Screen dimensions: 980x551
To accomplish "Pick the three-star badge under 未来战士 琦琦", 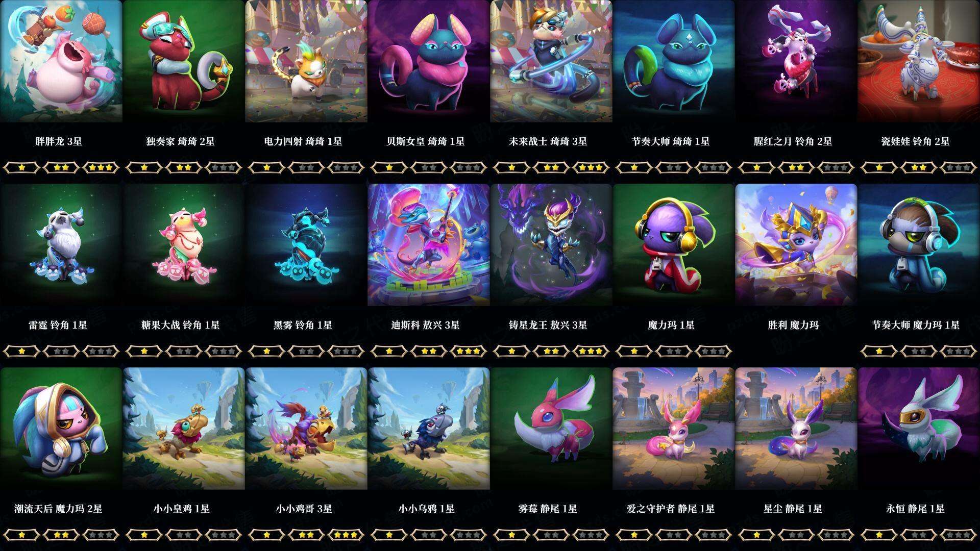I will [592, 167].
